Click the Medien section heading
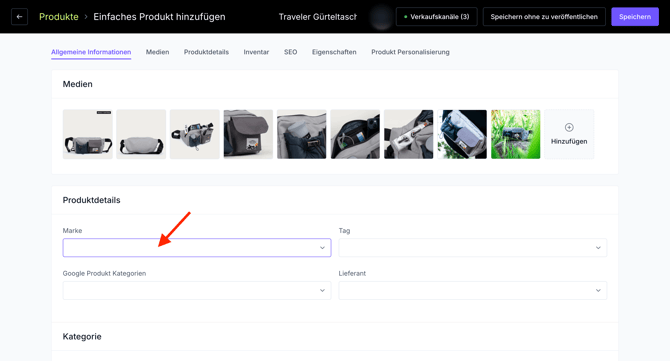Viewport: 670px width, 361px height. (77, 84)
